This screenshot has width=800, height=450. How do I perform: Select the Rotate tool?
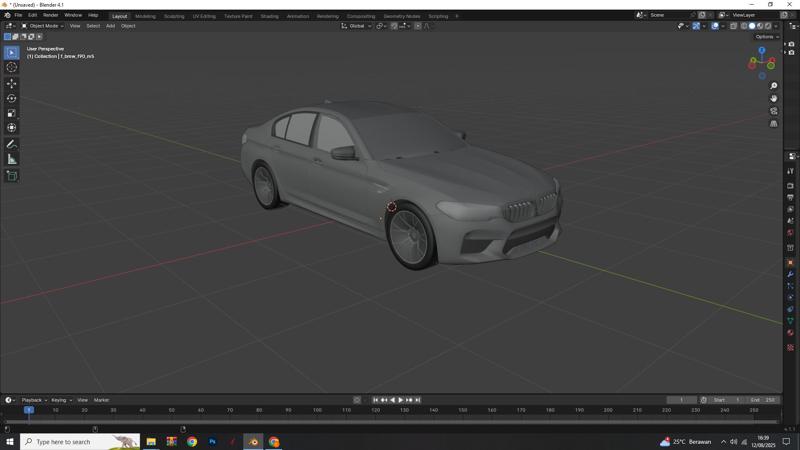pos(12,98)
